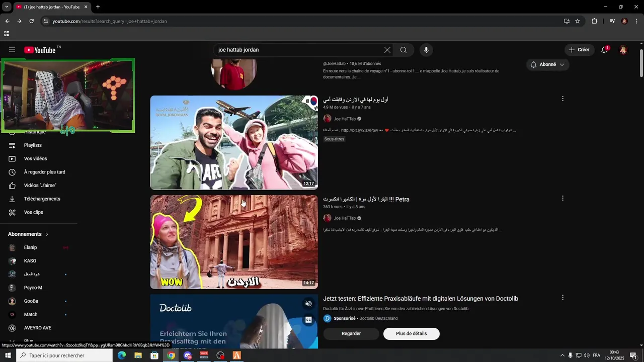Open the account avatar menu
Image resolution: width=644 pixels, height=362 pixels.
pyautogui.click(x=623, y=50)
